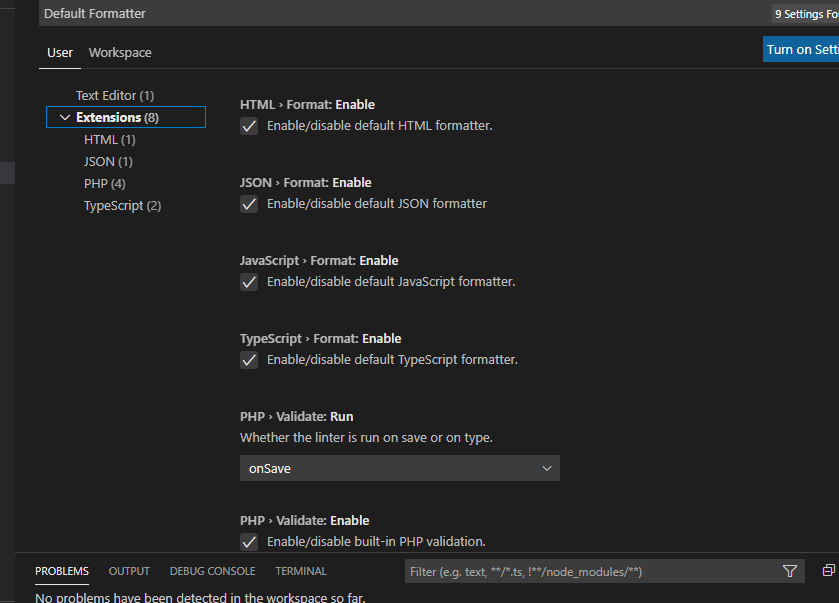This screenshot has width=839, height=603.
Task: Switch to the Workspace settings tab
Action: click(x=120, y=52)
